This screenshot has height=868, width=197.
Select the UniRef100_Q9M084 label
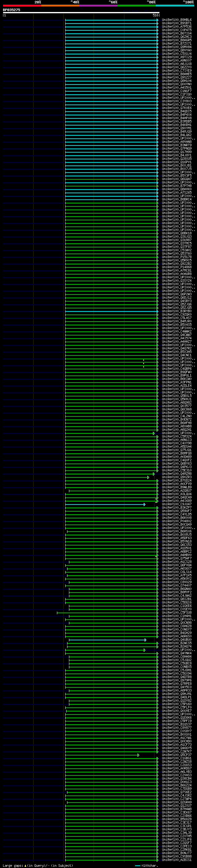pyautogui.click(x=177, y=47)
